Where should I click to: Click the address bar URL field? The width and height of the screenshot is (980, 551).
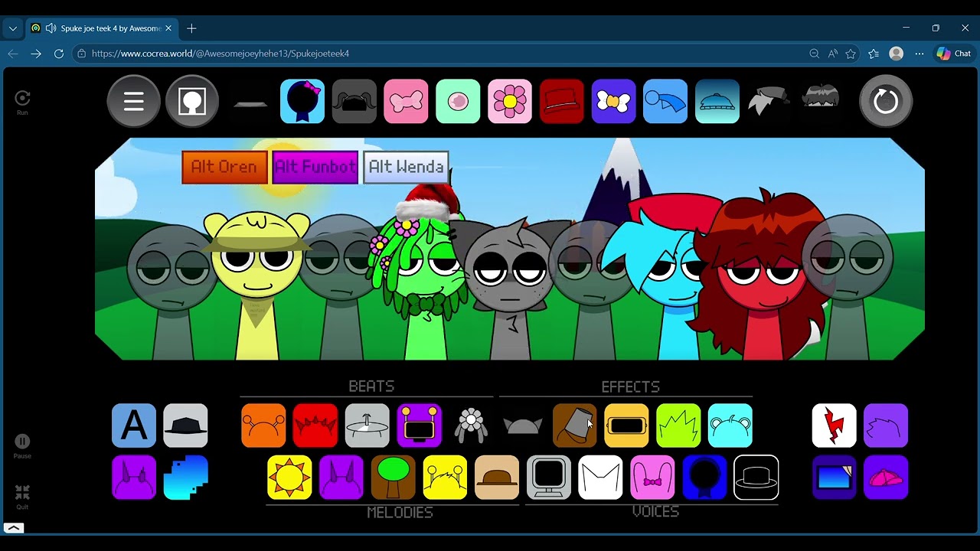point(440,54)
